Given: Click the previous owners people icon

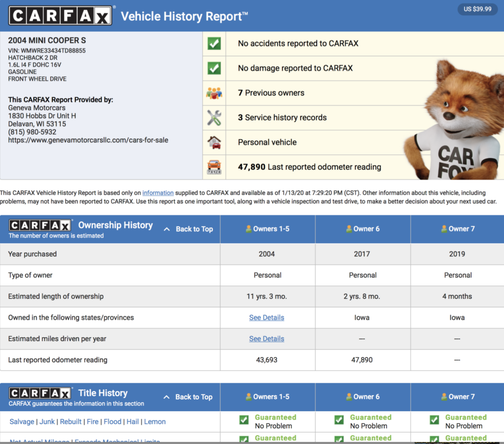Looking at the screenshot, I should (214, 93).
